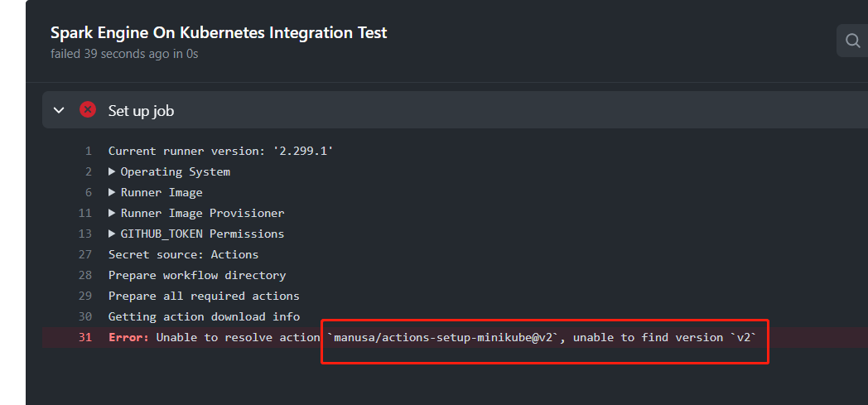868x405 pixels.
Task: Click log line number 11
Action: click(85, 213)
